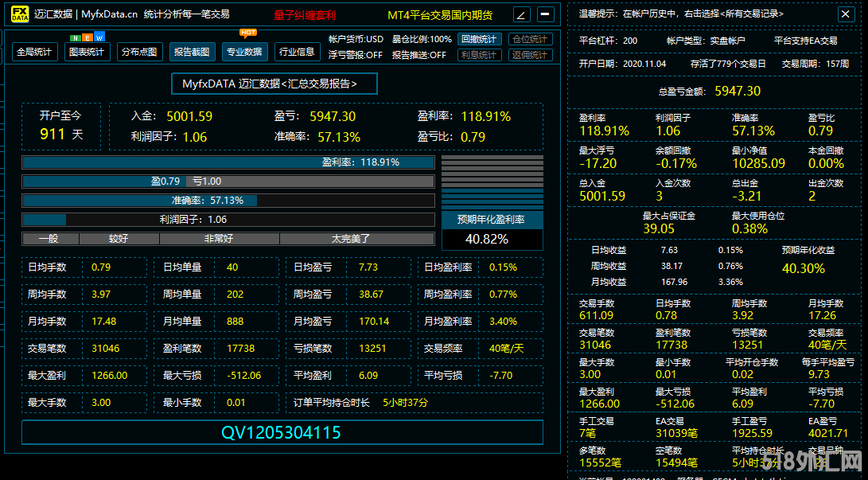
Task: Open the 分布点图 view
Action: click(138, 52)
